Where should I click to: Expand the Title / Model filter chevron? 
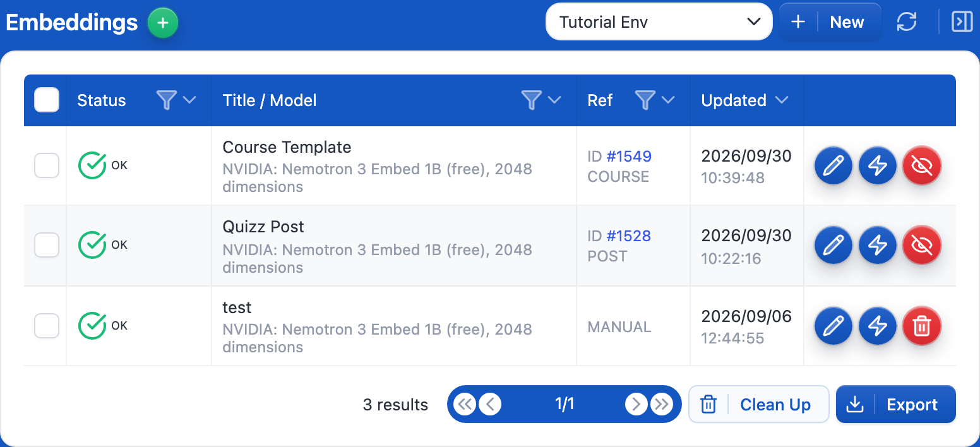pyautogui.click(x=554, y=100)
